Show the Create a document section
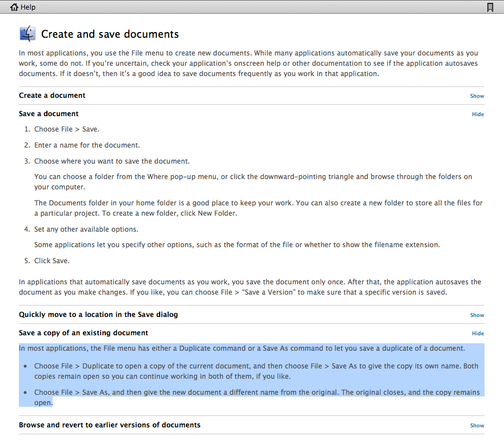This screenshot has width=504, height=444. (477, 96)
